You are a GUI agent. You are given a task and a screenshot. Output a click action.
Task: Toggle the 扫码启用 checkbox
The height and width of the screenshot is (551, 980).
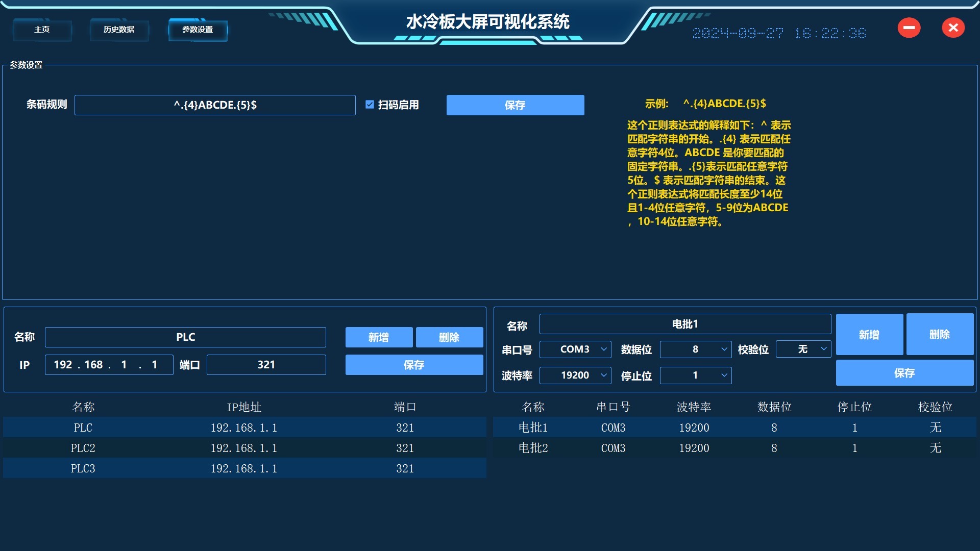tap(370, 105)
